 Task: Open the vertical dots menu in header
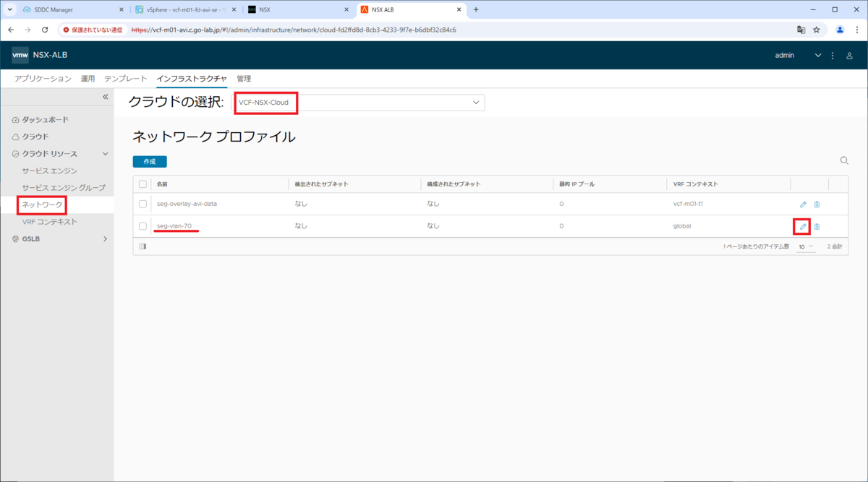[x=833, y=56]
